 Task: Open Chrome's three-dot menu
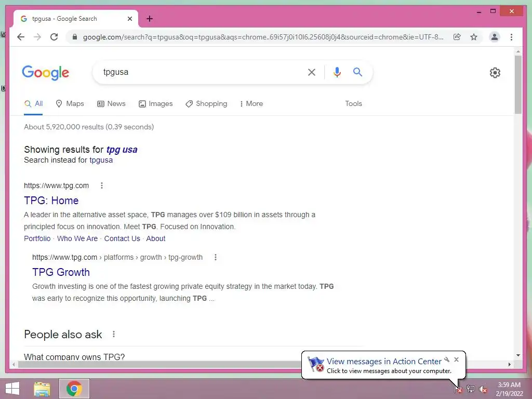tap(511, 37)
